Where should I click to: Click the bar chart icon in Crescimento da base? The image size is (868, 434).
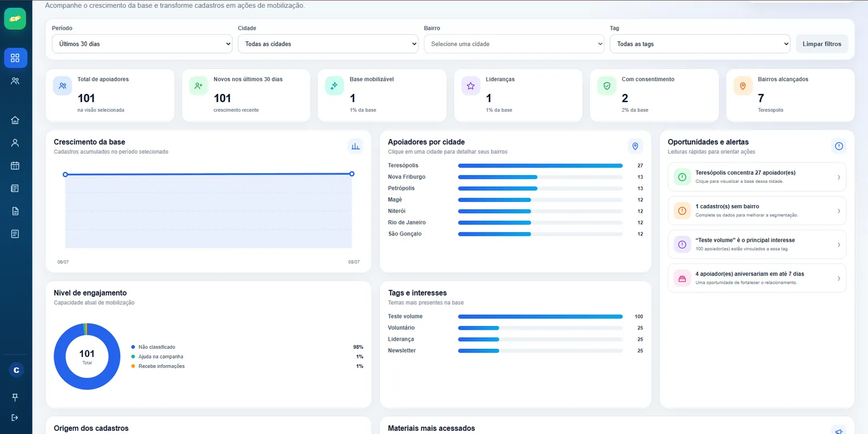click(355, 146)
